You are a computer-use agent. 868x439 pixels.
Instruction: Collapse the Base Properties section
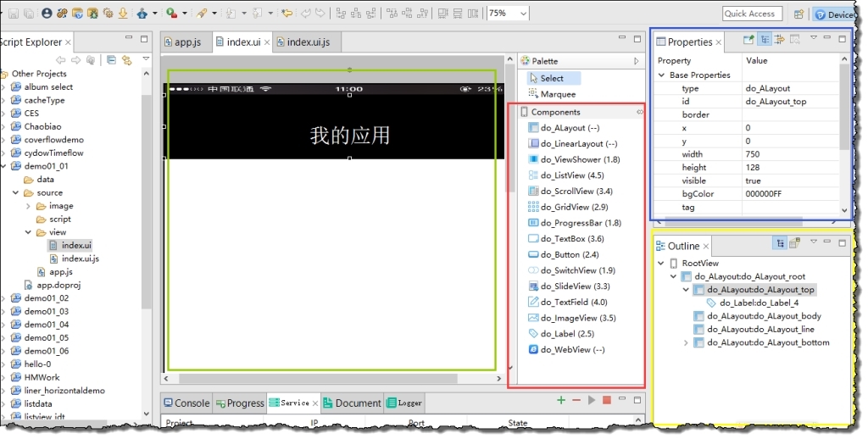tap(662, 75)
